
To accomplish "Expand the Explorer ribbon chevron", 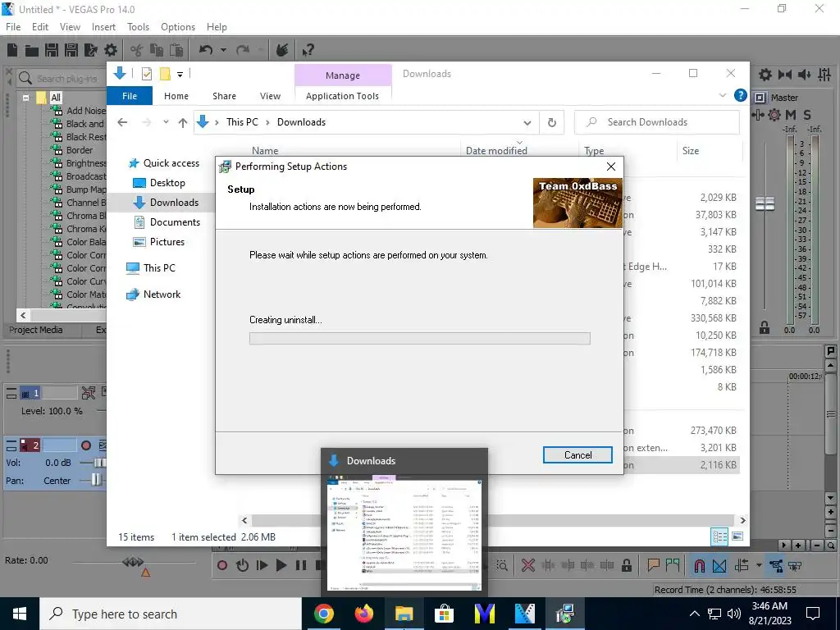I will tap(723, 95).
